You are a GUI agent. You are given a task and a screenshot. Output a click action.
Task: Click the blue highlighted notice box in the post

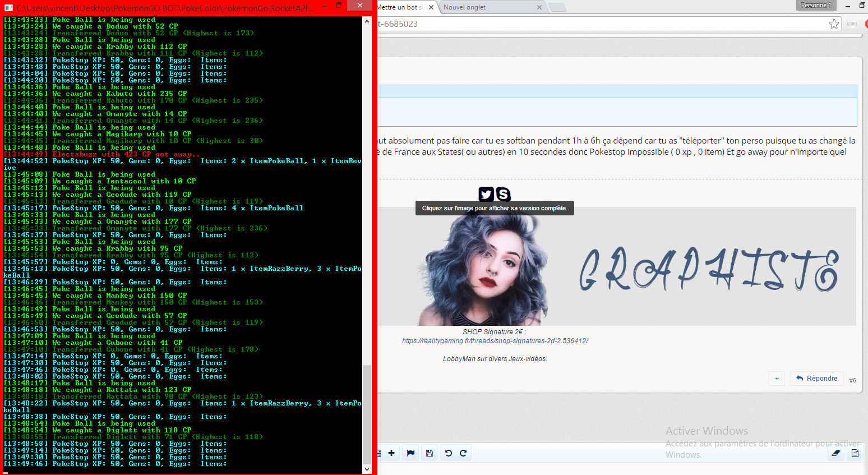tap(617, 105)
